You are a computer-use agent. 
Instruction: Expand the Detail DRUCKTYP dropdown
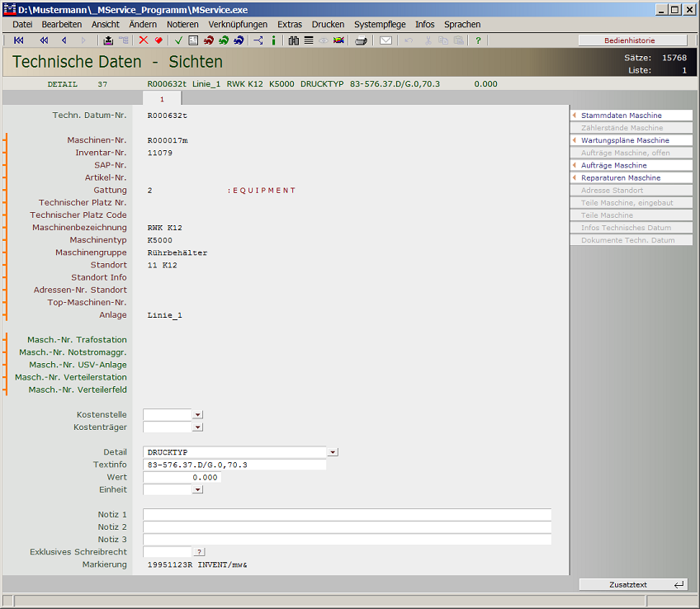333,452
